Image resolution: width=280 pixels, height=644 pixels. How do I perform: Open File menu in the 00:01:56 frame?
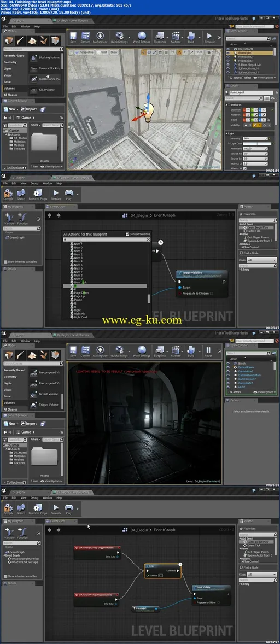[x=6, y=26]
